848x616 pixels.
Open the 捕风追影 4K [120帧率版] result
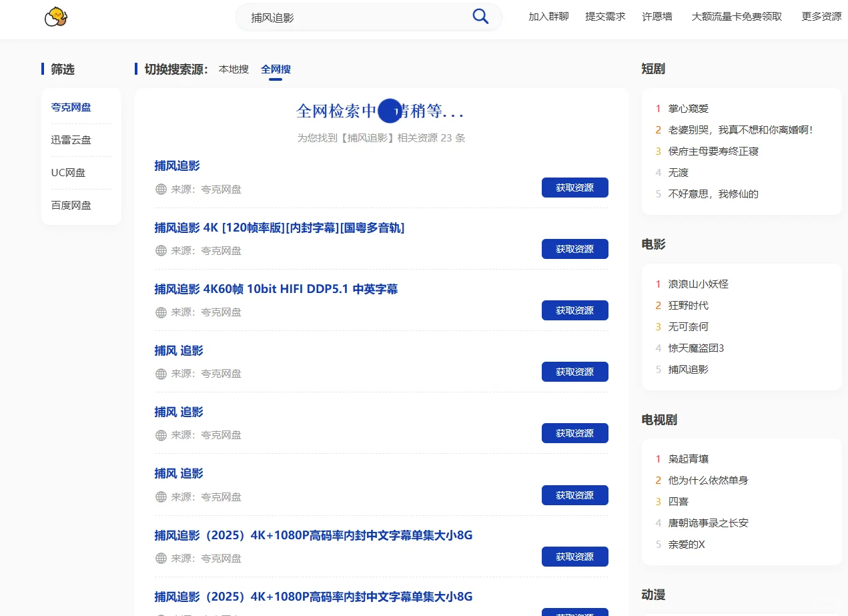(x=279, y=228)
